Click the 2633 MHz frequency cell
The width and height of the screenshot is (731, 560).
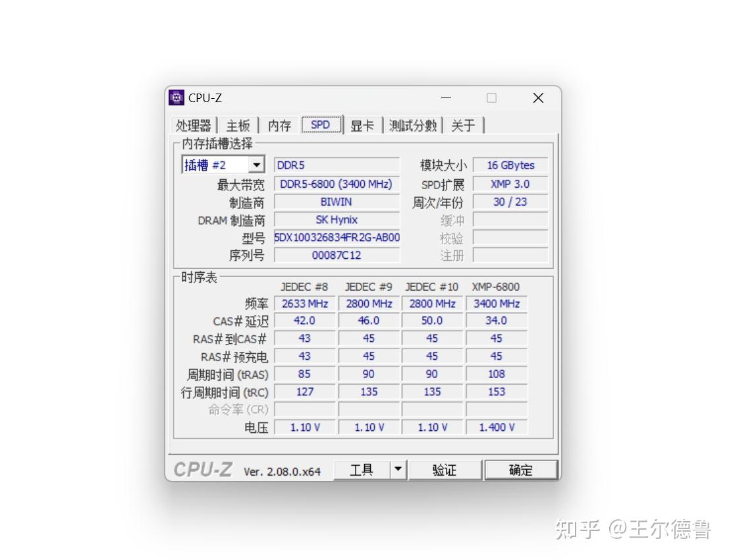tap(305, 304)
